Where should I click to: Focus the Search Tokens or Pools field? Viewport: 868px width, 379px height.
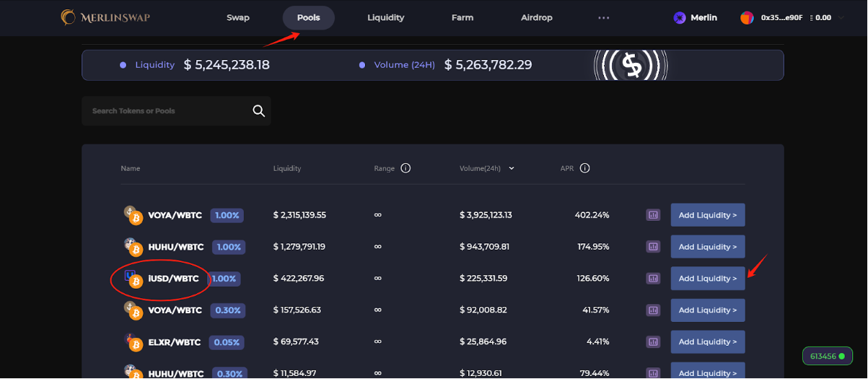pos(176,110)
